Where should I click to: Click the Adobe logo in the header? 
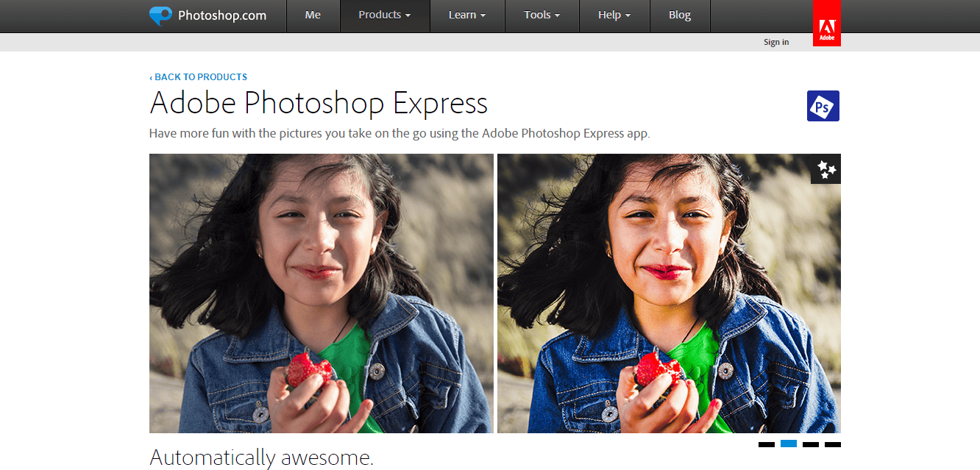pyautogui.click(x=827, y=24)
